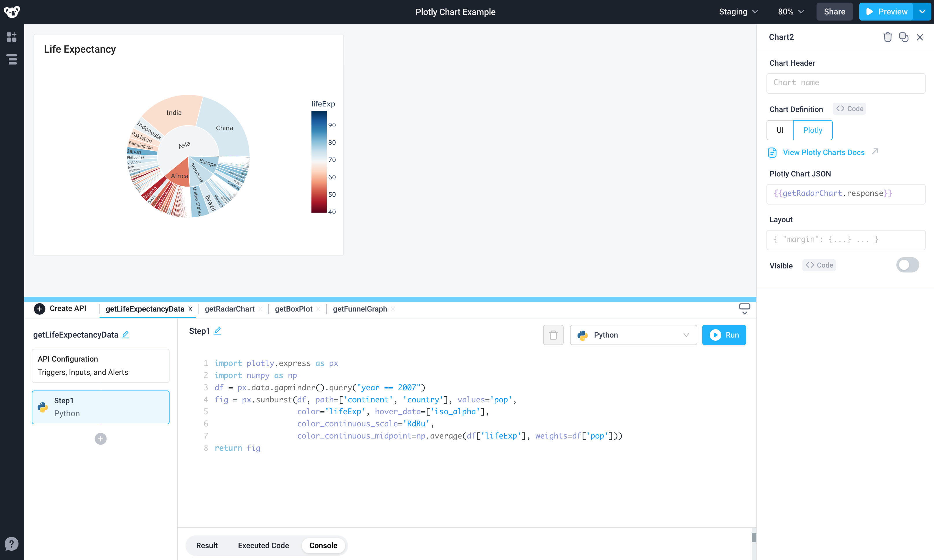Switch chart definition to UI mode
This screenshot has height=560, width=934.
780,130
